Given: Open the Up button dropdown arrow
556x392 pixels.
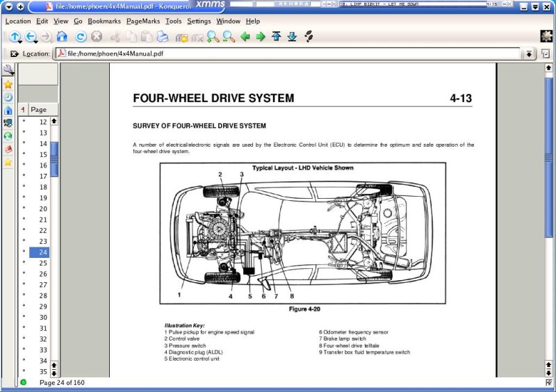Looking at the screenshot, I should 18,42.
